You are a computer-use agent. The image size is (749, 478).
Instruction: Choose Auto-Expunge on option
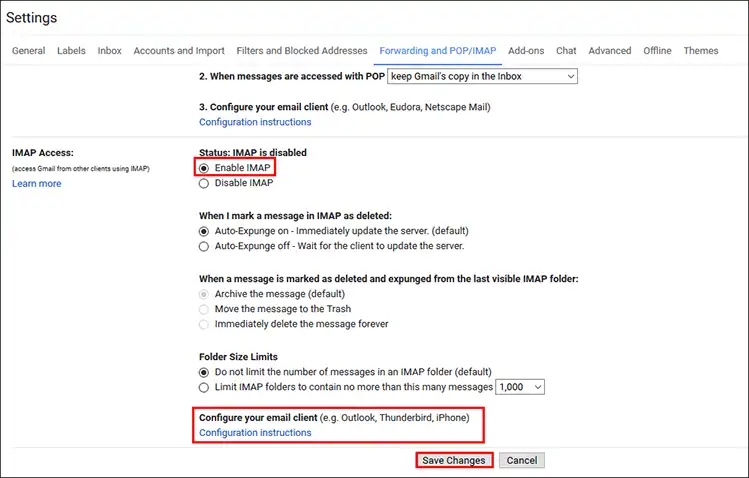pos(204,231)
